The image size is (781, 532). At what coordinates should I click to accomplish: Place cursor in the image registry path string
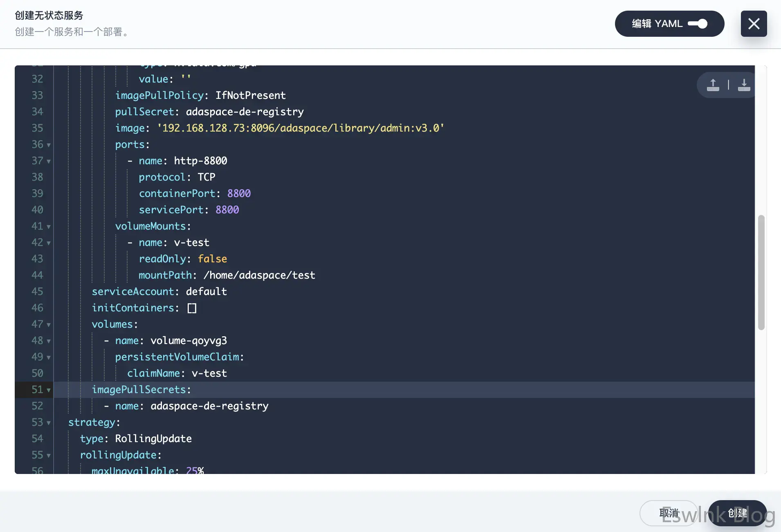click(x=301, y=128)
